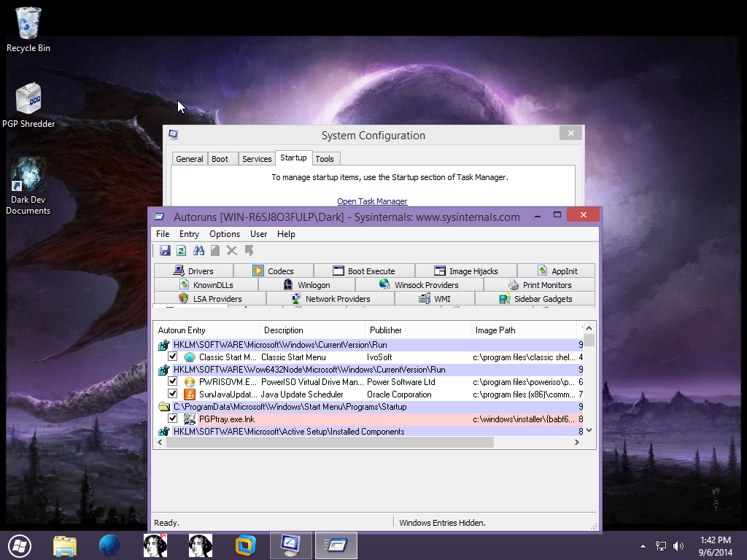
Task: Click Open Task Manager link in System Configuration
Action: pos(372,201)
